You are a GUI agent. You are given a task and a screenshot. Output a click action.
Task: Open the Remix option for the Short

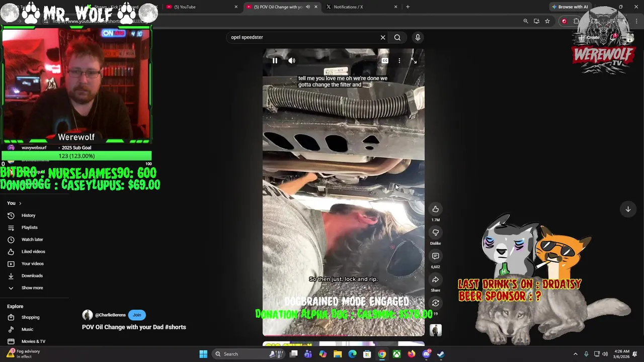[x=436, y=303]
